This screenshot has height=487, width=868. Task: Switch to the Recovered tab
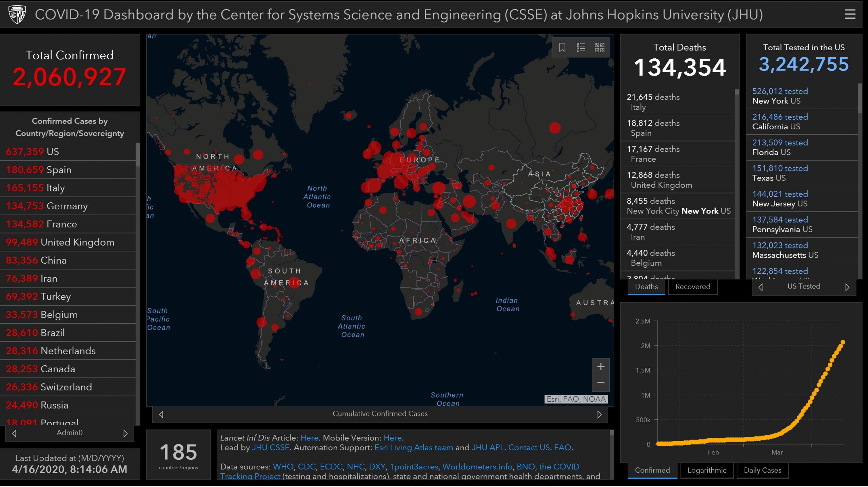coord(692,287)
